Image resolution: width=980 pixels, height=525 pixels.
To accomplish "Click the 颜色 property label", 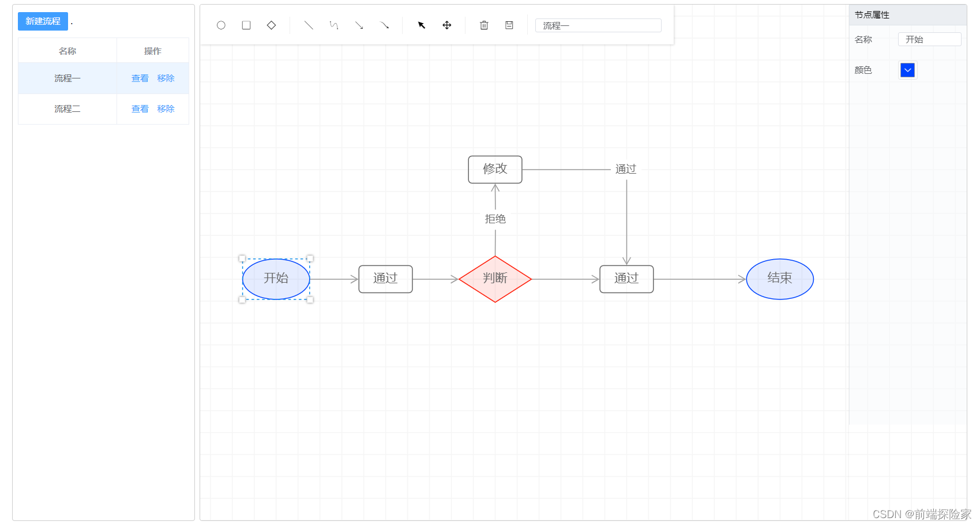I will click(863, 70).
